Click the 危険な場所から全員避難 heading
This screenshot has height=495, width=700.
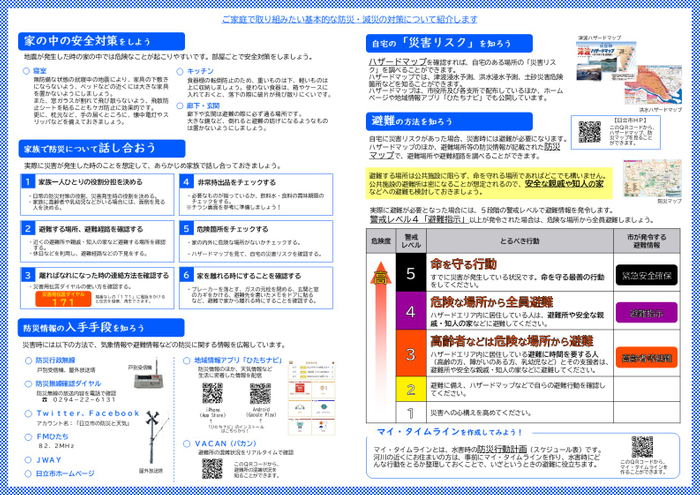pos(492,302)
